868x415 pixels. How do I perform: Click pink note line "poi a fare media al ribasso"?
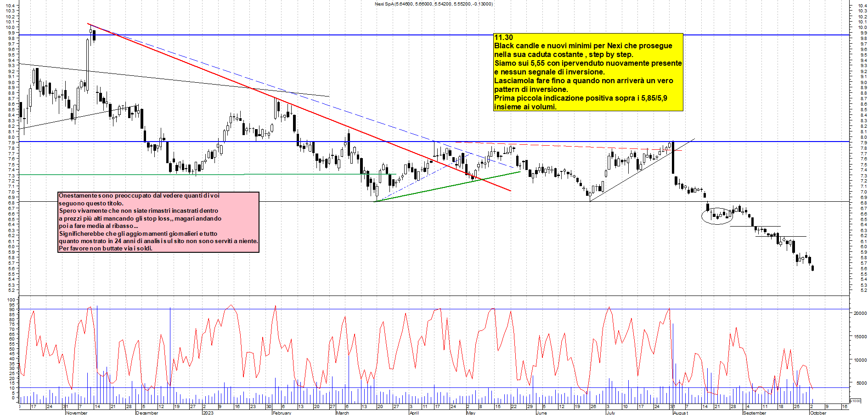(x=98, y=226)
